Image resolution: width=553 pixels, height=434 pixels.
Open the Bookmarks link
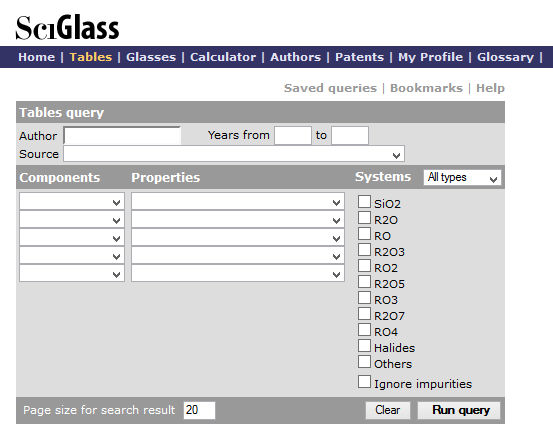[x=426, y=88]
